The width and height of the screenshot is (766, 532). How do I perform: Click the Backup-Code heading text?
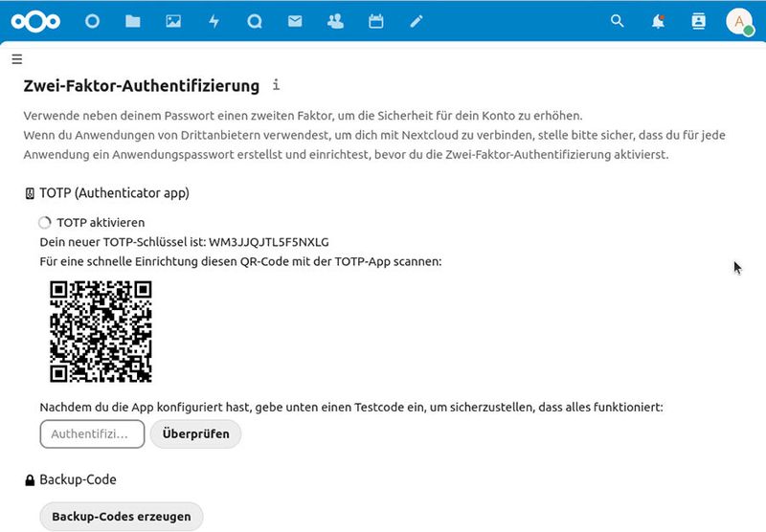pyautogui.click(x=79, y=479)
